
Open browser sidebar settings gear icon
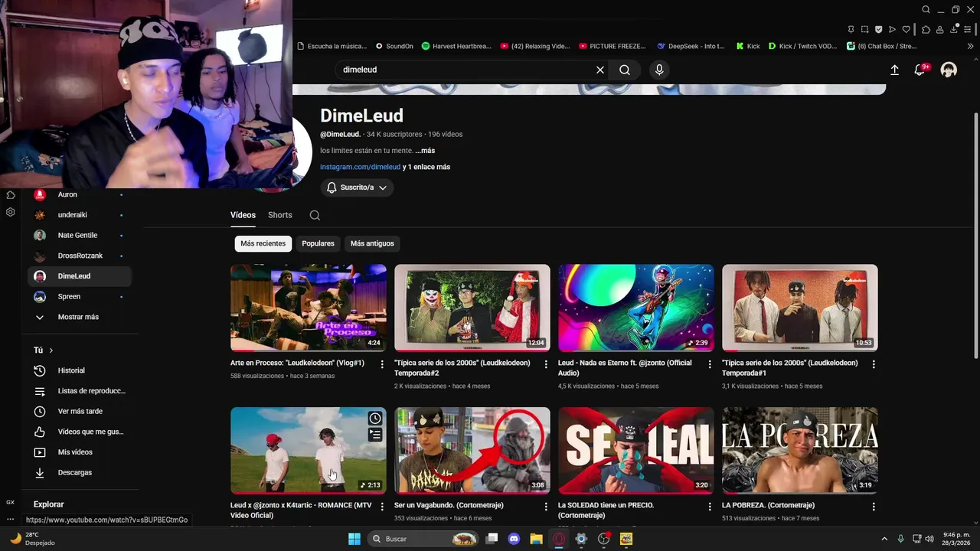[10, 212]
